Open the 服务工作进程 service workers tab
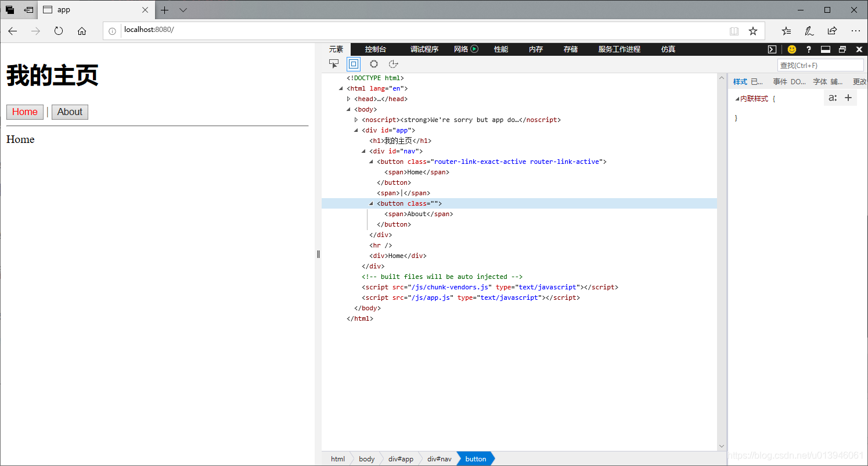 coord(620,49)
